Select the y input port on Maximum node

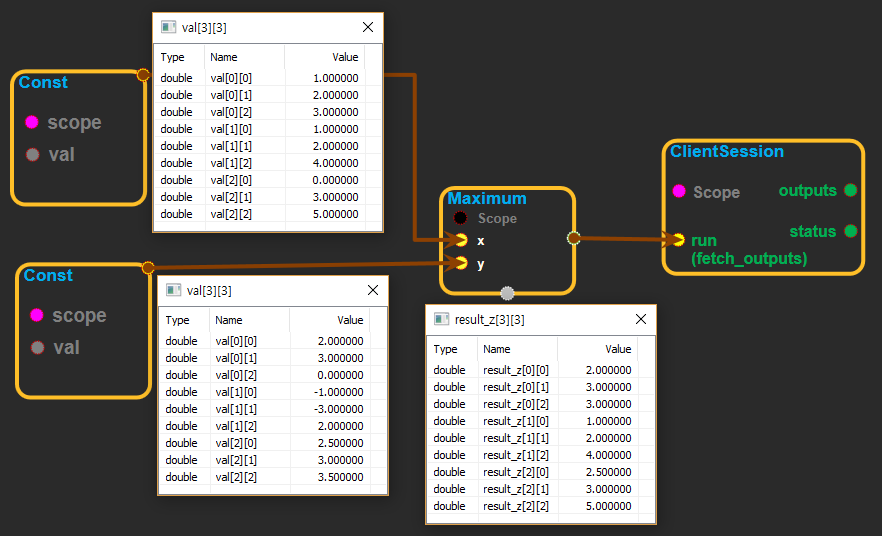click(460, 263)
